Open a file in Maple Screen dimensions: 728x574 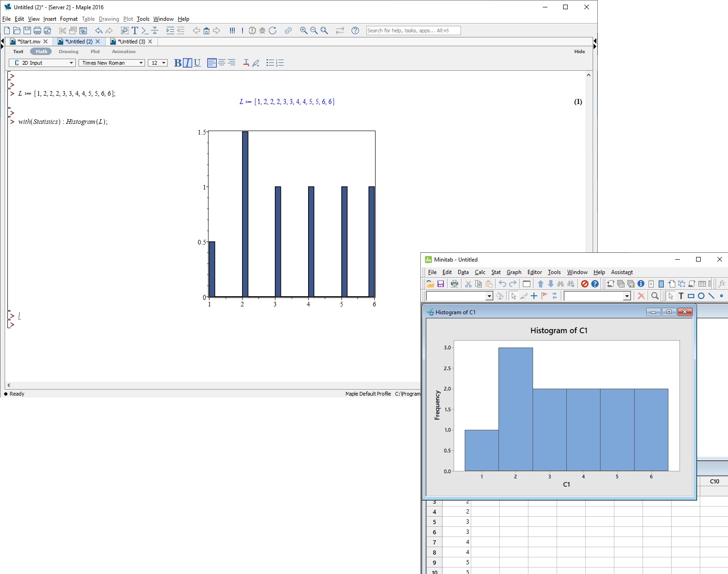click(x=17, y=31)
